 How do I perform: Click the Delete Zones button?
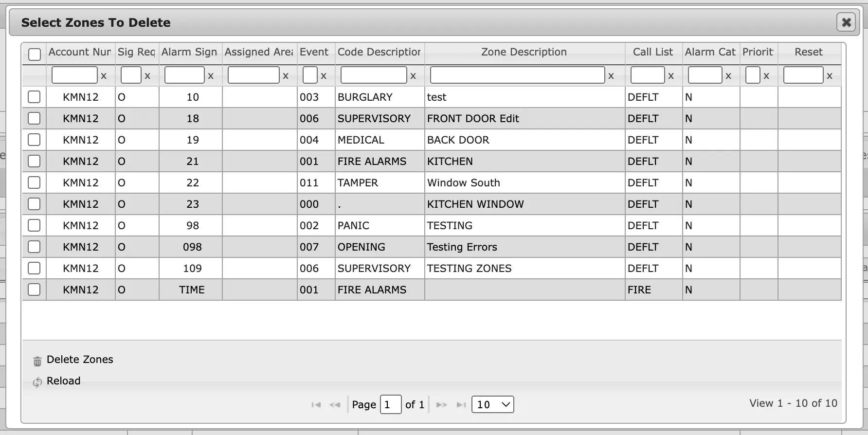pos(80,360)
